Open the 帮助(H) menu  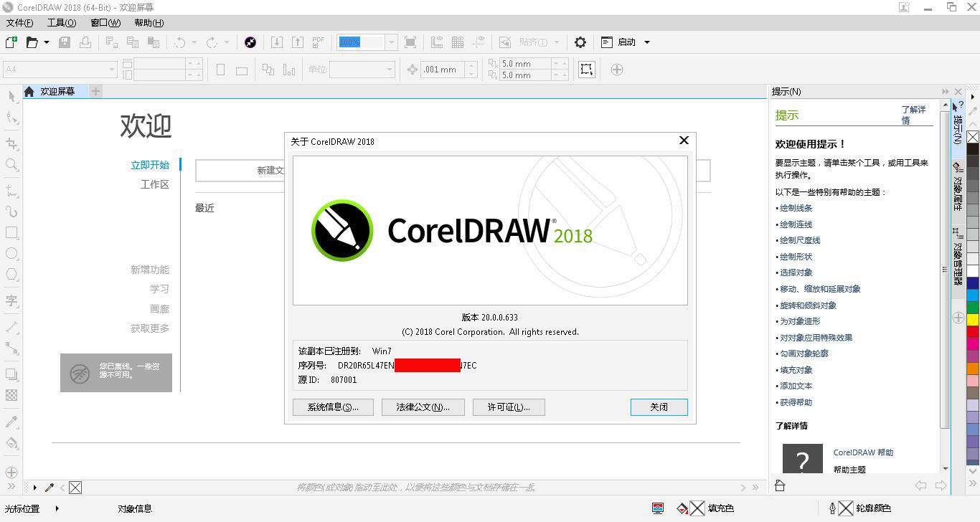click(x=149, y=23)
